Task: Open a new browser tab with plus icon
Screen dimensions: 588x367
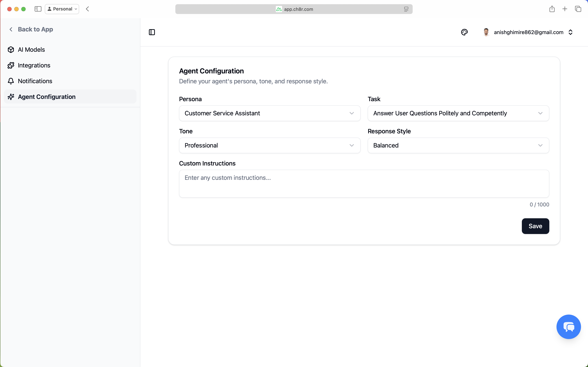Action: pos(565,9)
